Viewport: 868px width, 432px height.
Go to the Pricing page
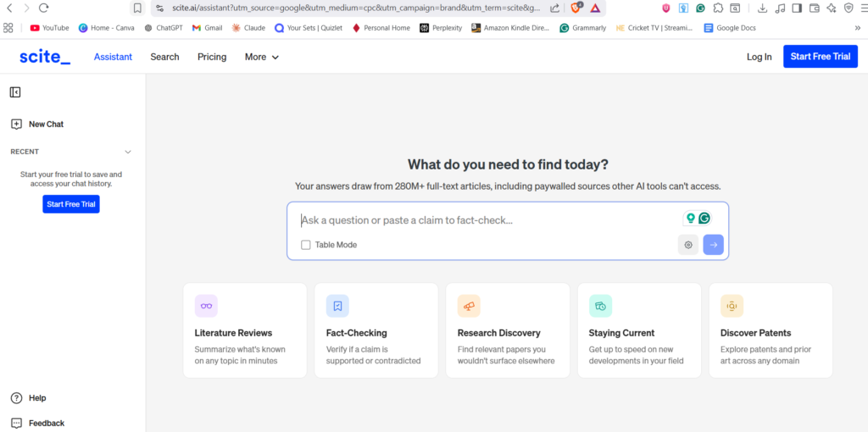tap(212, 57)
